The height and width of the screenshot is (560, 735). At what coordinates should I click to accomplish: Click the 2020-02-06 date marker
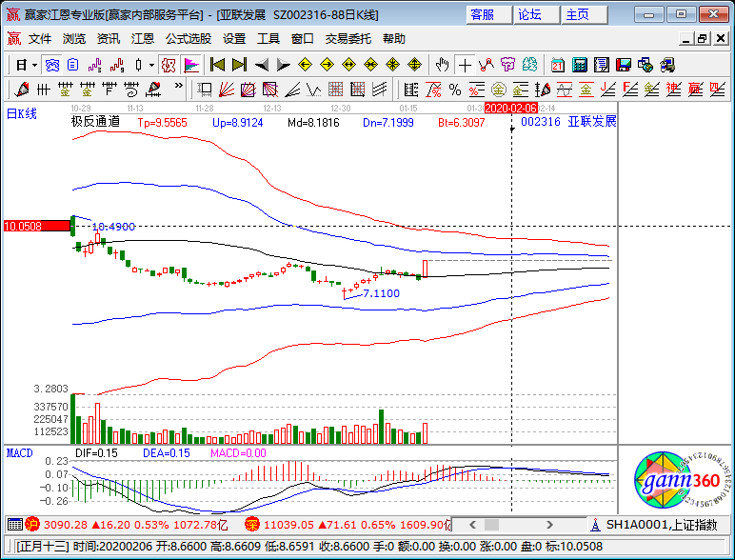pyautogui.click(x=511, y=109)
